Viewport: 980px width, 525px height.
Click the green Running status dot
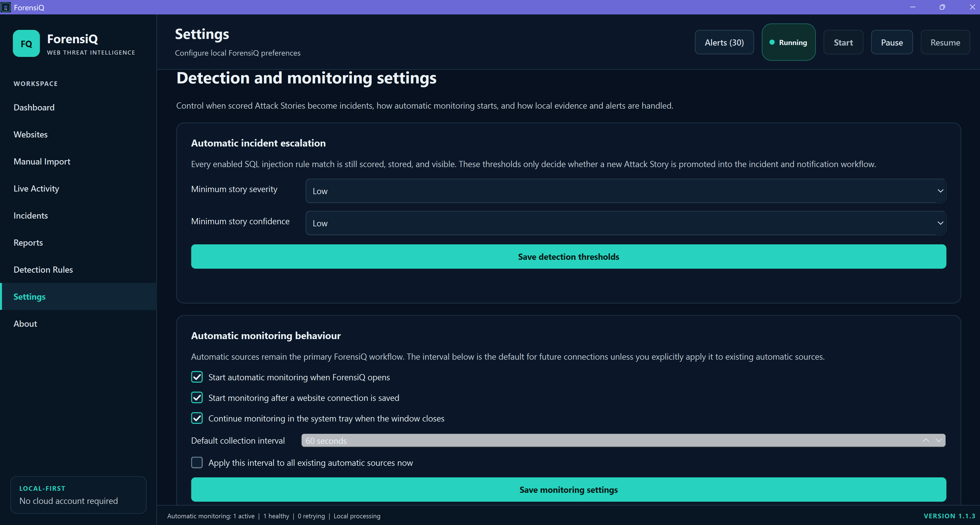772,42
